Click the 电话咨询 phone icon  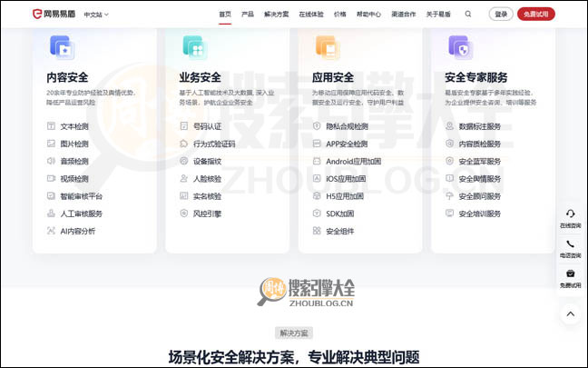(x=571, y=244)
